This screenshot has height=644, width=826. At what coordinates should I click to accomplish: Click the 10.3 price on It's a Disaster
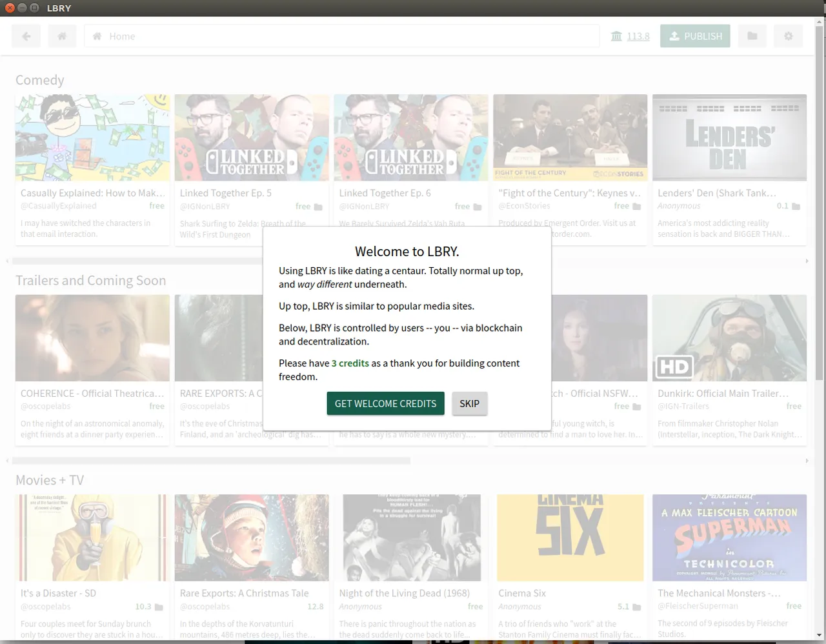pos(143,607)
